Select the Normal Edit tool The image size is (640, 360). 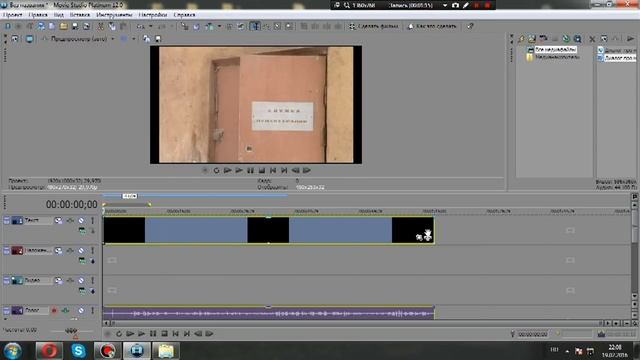pyautogui.click(x=255, y=26)
